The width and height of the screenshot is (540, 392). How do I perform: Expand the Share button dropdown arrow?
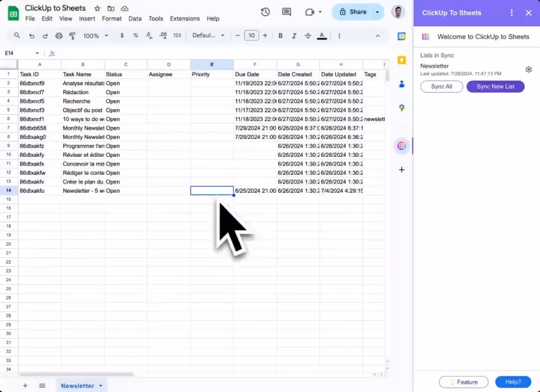click(377, 12)
